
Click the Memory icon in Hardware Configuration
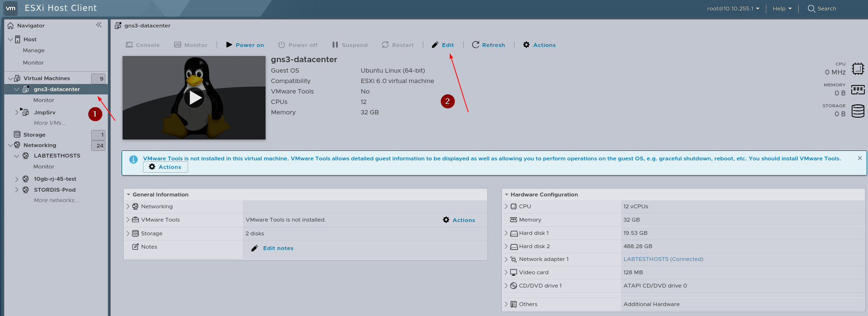514,220
